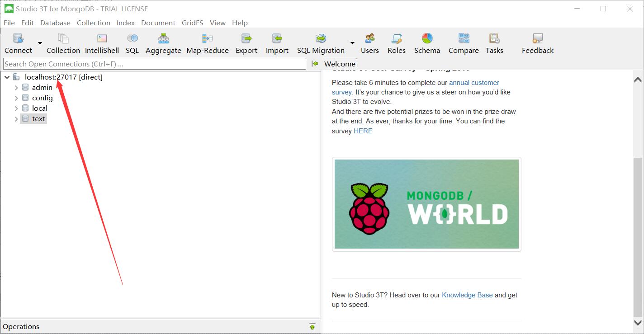Select the Welcome tab
Viewport: 644px width, 334px height.
340,64
